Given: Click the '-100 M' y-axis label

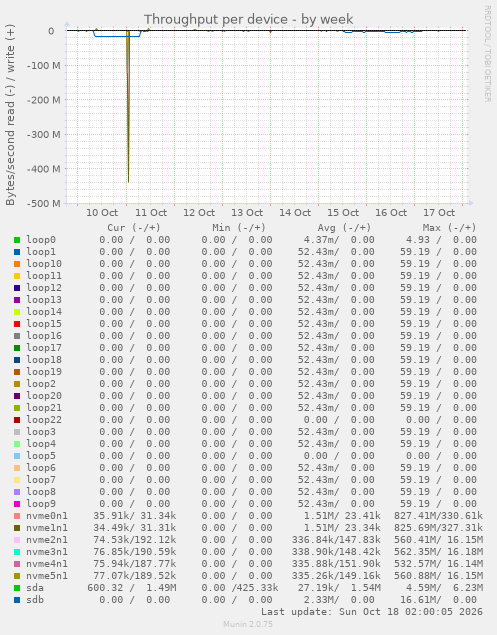Looking at the screenshot, I should click(43, 66).
